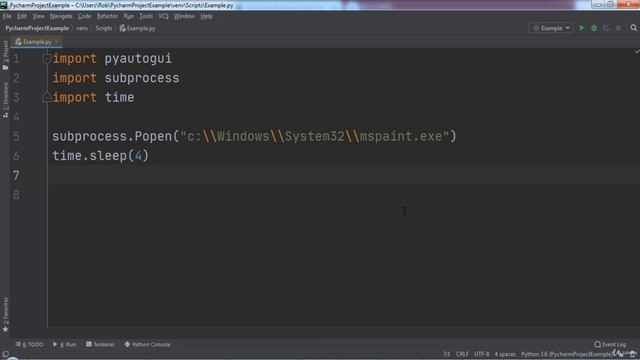The height and width of the screenshot is (360, 640).
Task: Close the Example.py editor tab
Action: [x=57, y=42]
